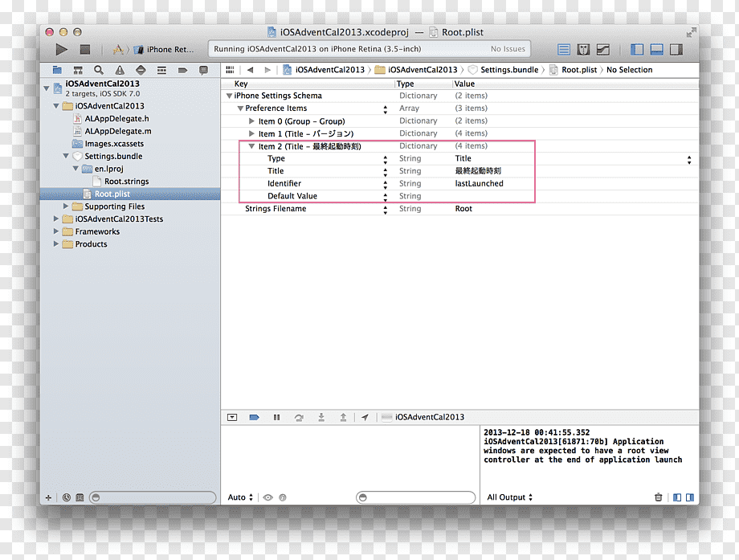
Task: Open the Find navigator tab
Action: pos(99,70)
